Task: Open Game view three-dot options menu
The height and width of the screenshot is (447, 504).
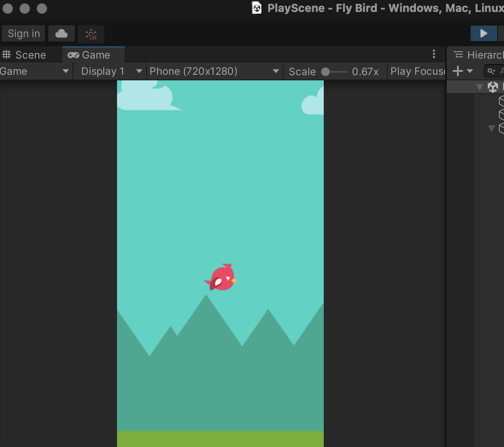Action: 434,54
